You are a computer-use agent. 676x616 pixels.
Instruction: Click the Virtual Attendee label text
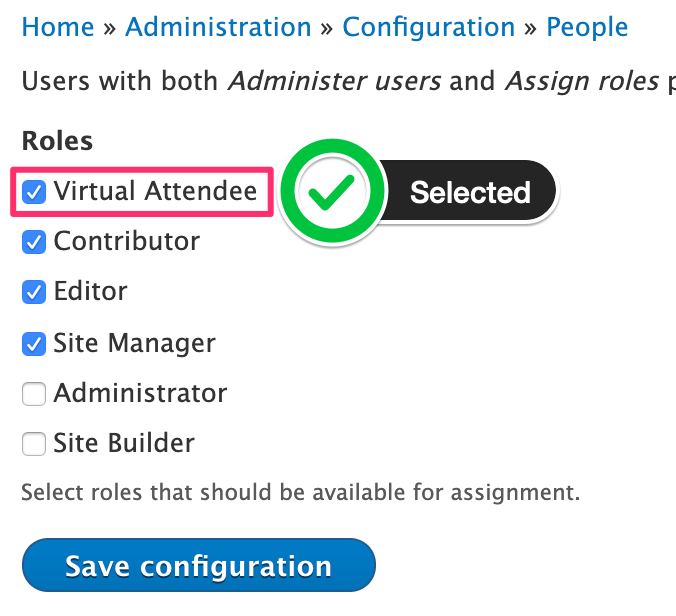click(155, 191)
